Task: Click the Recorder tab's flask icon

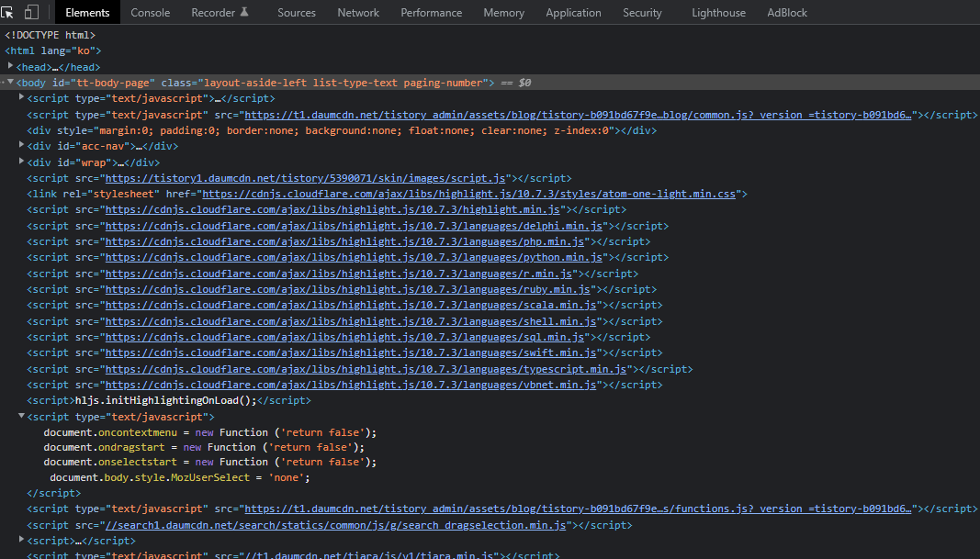Action: pos(245,12)
